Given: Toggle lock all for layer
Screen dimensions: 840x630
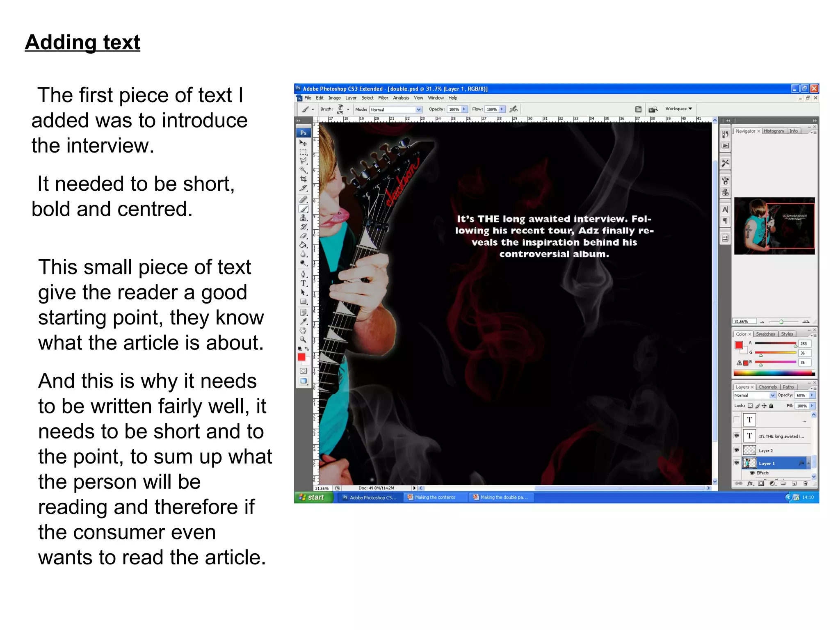Looking at the screenshot, I should pos(771,406).
